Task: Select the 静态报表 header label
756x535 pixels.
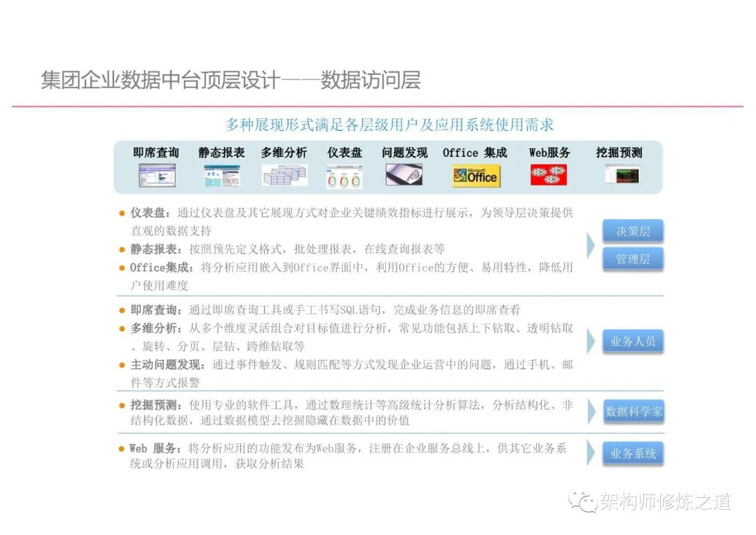Action: 222,153
